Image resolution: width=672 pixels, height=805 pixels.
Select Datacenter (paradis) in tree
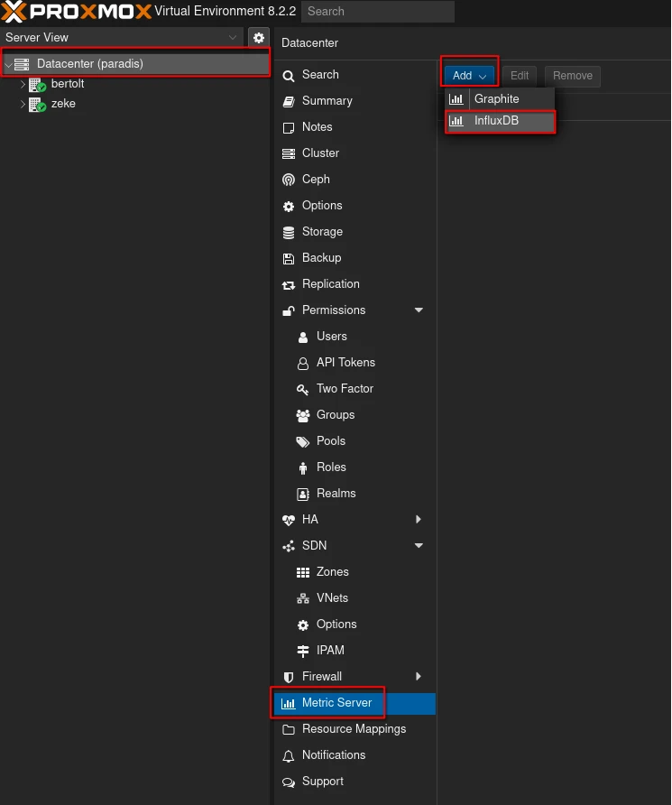[x=89, y=64]
